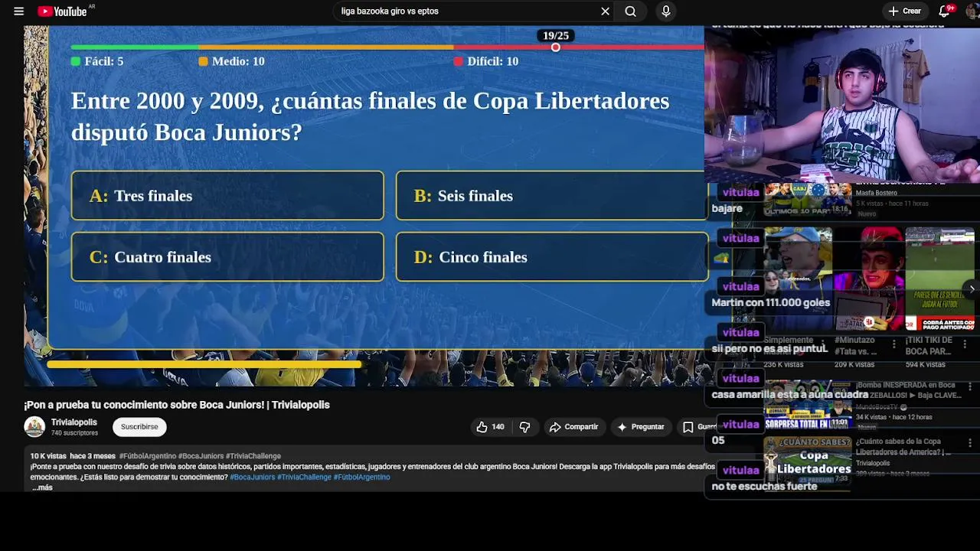Open options menu next to '#Minutazo Tata vs.' short
Viewport: 980px width, 551px height.
point(893,345)
